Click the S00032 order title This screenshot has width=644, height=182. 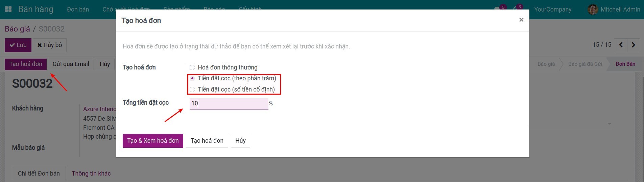(32, 83)
